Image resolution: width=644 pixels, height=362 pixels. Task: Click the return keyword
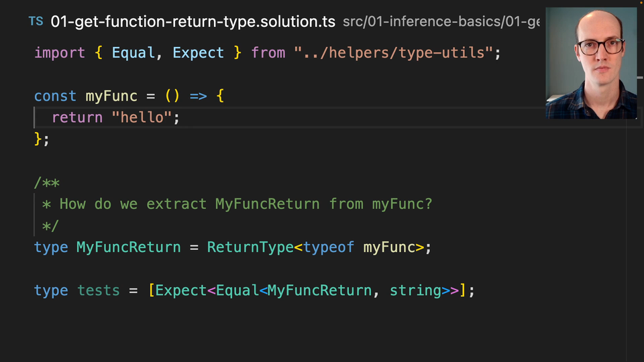coord(76,117)
